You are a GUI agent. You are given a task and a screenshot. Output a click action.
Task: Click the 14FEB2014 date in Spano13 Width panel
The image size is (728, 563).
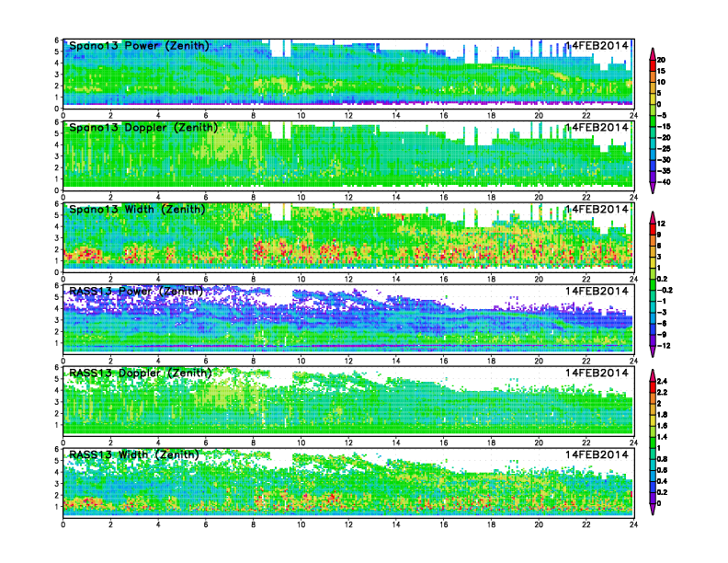tap(597, 209)
